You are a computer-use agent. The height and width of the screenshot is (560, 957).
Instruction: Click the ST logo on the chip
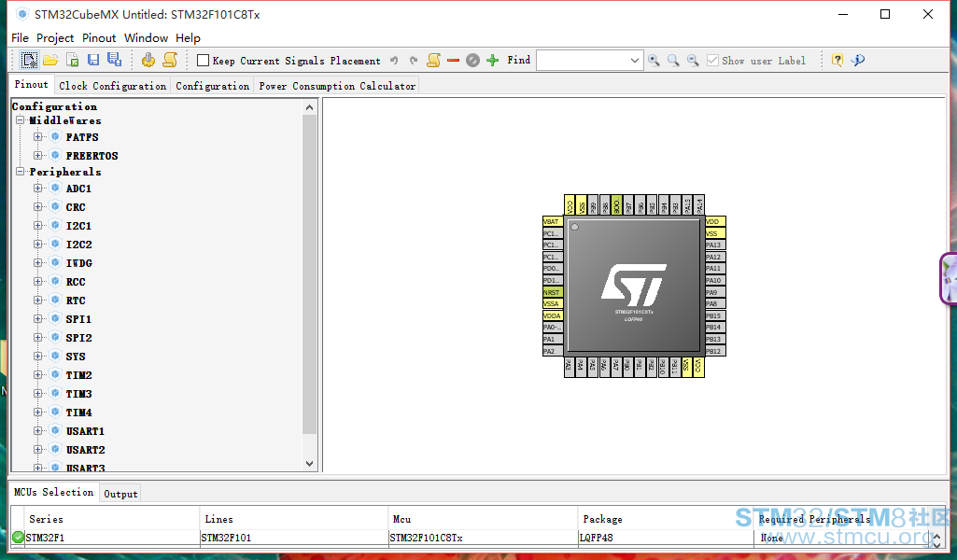point(634,285)
